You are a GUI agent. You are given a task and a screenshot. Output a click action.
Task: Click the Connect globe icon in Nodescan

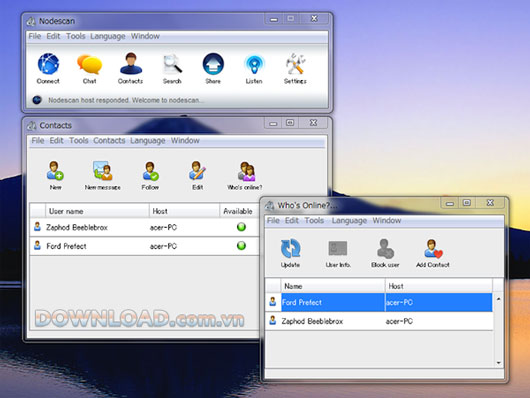point(48,64)
